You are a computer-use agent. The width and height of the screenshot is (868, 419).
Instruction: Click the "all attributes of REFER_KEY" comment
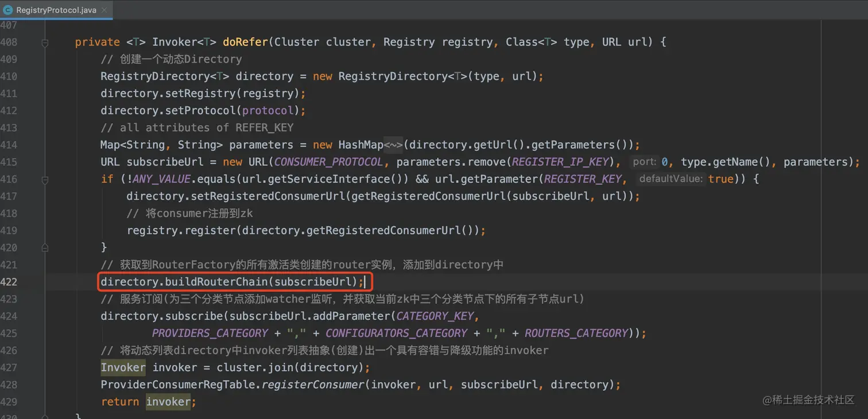pos(197,127)
